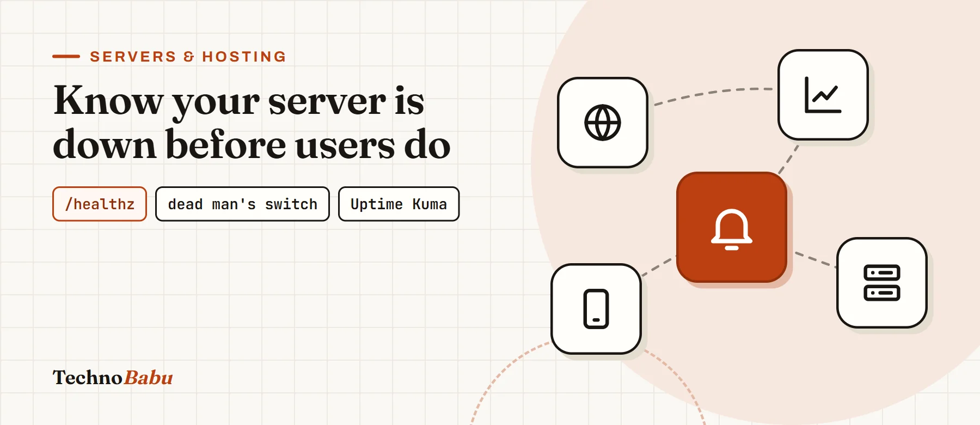The image size is (980, 425).
Task: Click the TechnoBabu logo
Action: [x=113, y=378]
